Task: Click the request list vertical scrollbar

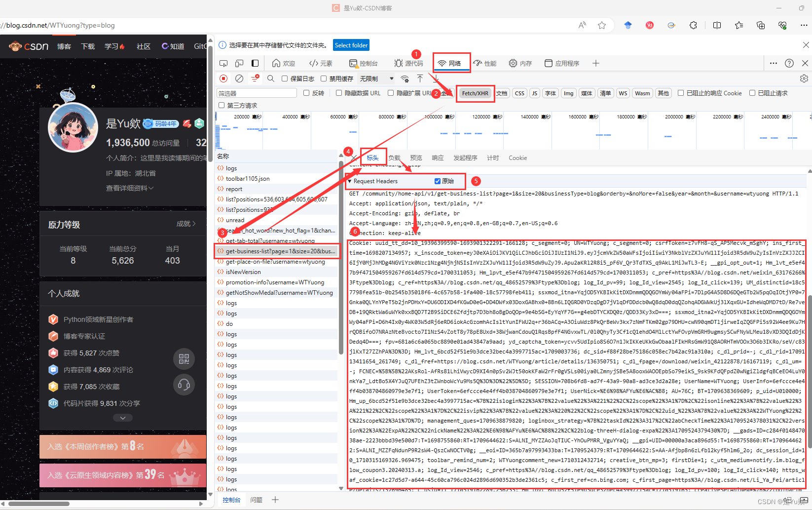Action: tap(341, 257)
